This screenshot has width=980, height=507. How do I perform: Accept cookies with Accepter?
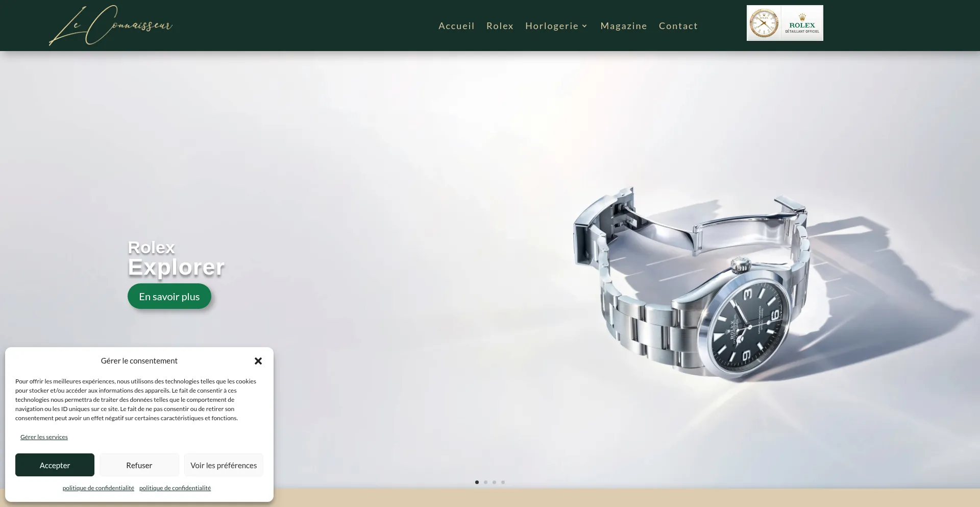[x=55, y=465]
